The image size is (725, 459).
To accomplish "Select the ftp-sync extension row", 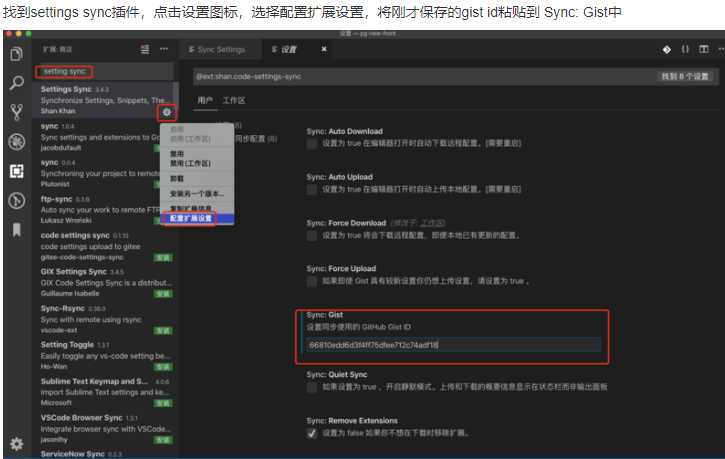I will tap(104, 209).
